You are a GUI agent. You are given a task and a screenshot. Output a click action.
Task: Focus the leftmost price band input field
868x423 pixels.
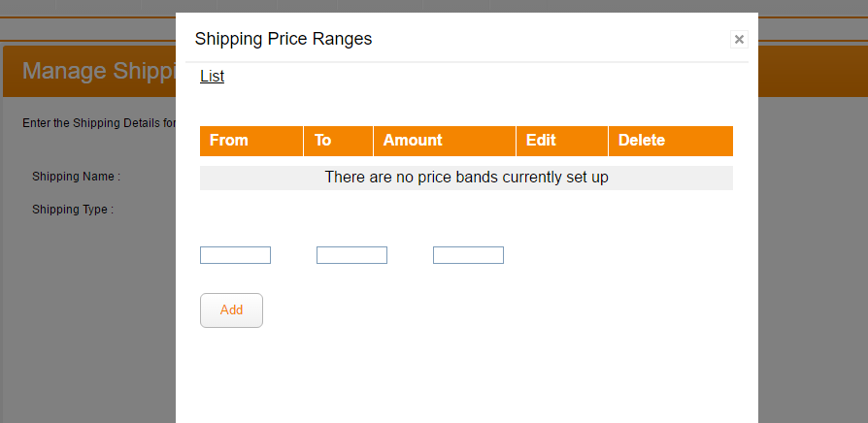coord(235,255)
